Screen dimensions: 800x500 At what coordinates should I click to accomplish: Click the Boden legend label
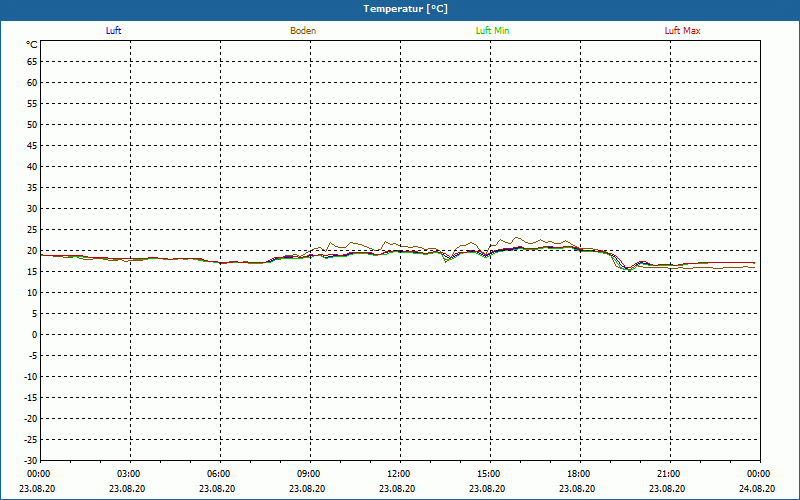tap(303, 31)
